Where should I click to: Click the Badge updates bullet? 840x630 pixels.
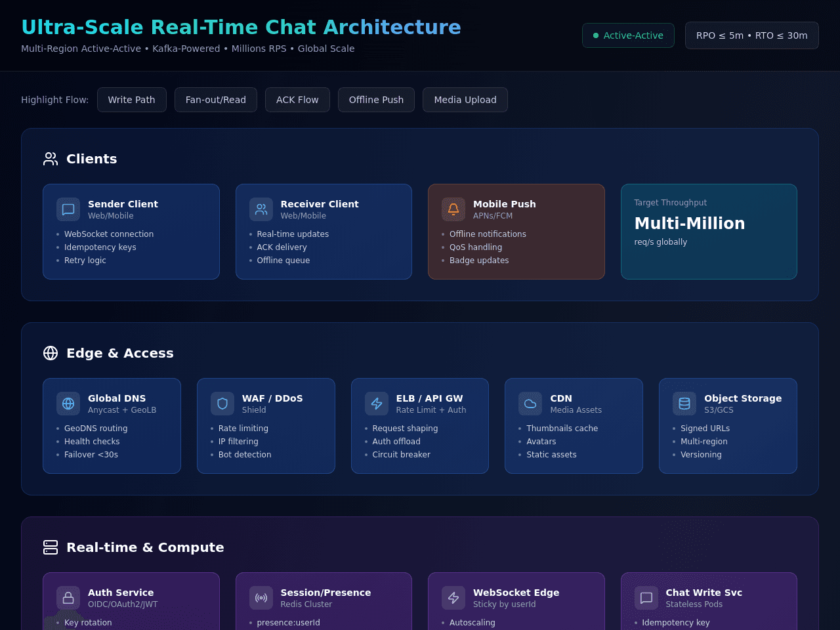click(479, 261)
